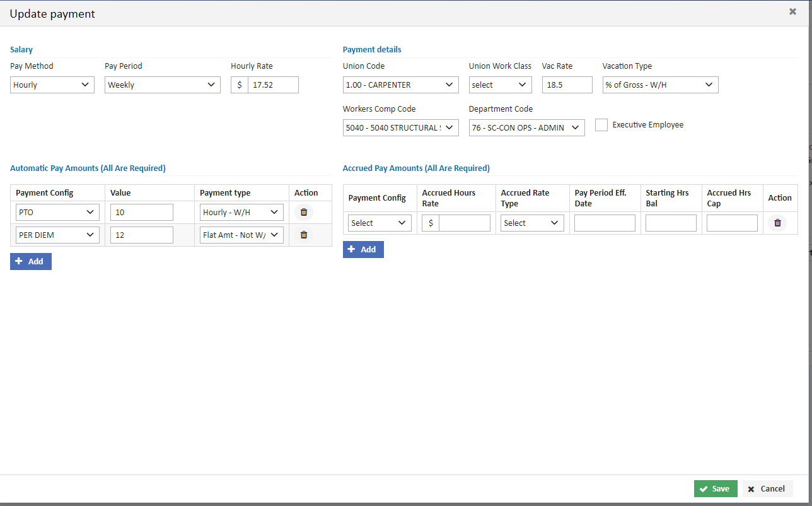The image size is (812, 506).
Task: Click Add under Accrued Pay Amounts
Action: coord(363,249)
